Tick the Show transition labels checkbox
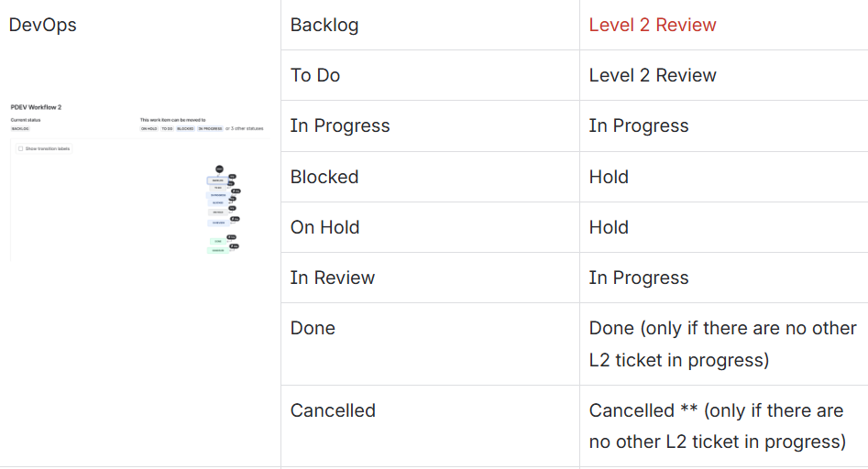The height and width of the screenshot is (469, 868). pos(20,148)
